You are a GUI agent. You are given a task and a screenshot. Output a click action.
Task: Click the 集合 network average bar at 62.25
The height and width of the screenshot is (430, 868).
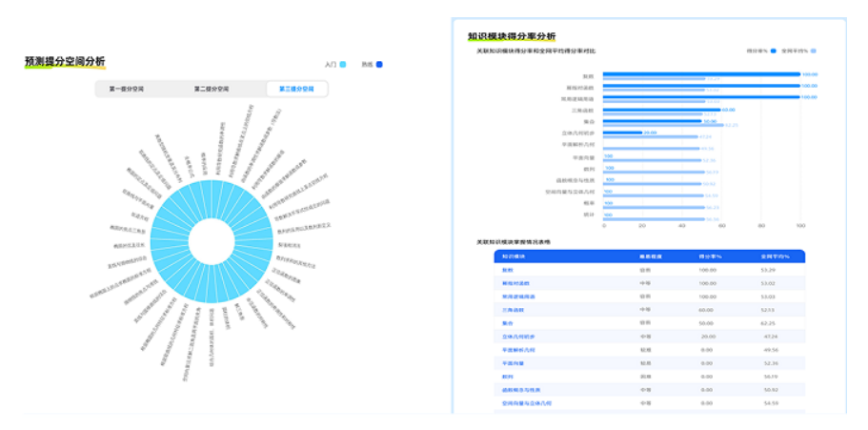click(663, 125)
